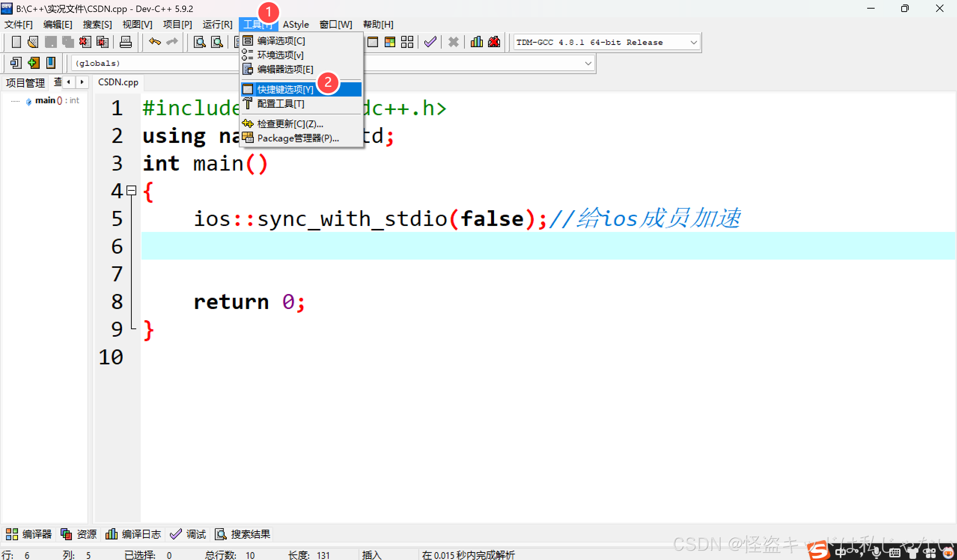Screen dimensions: 957x560
Task: Select 配置工具[T] menu entry
Action: pos(301,104)
